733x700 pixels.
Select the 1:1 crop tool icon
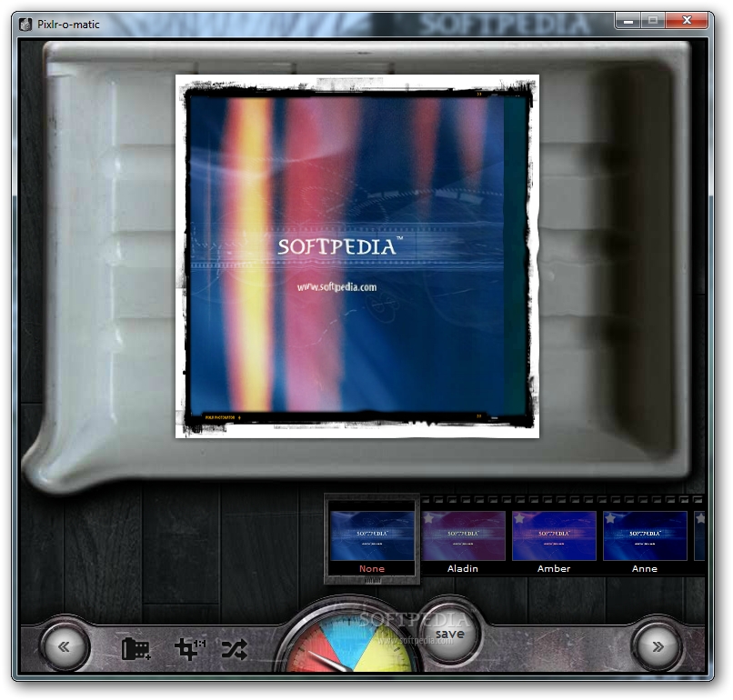(x=189, y=649)
